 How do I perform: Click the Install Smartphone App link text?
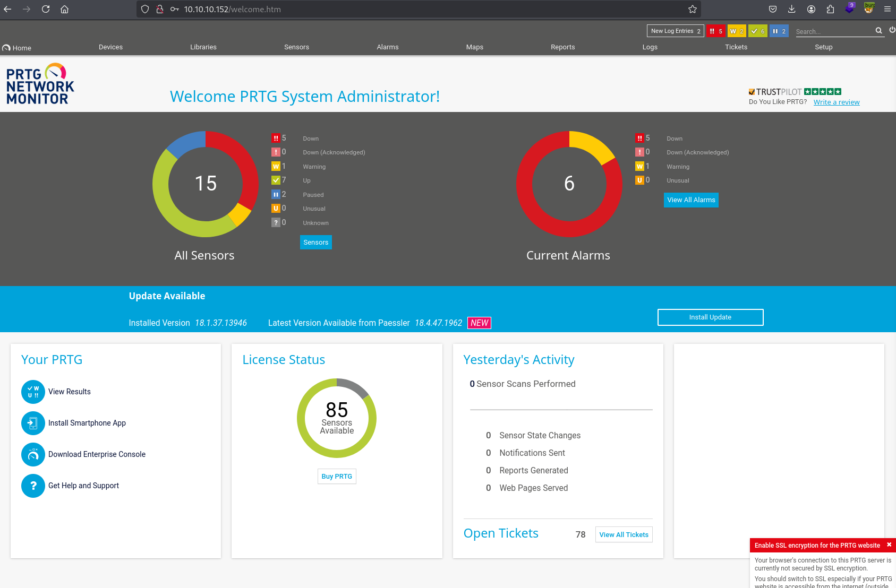click(87, 423)
